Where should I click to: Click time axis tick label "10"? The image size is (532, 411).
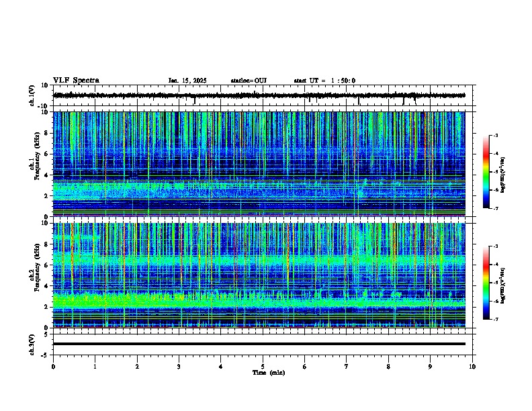tap(472, 367)
